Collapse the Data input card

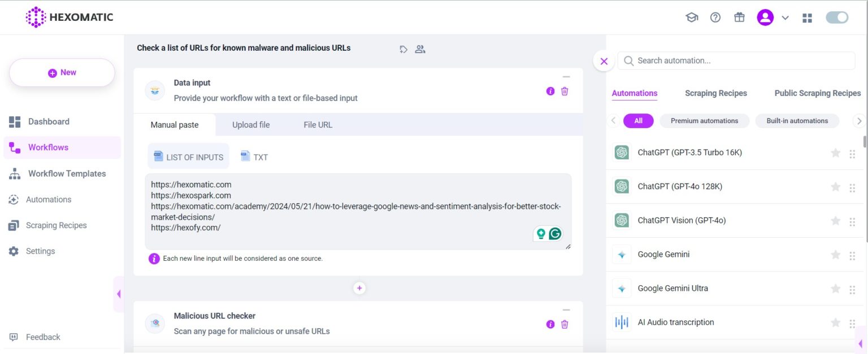tap(566, 77)
